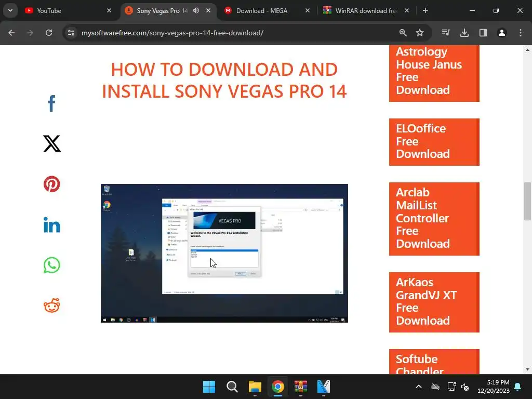532x399 pixels.
Task: Open ArKaos GrandVJ XT Free Download
Action: pyautogui.click(x=434, y=302)
